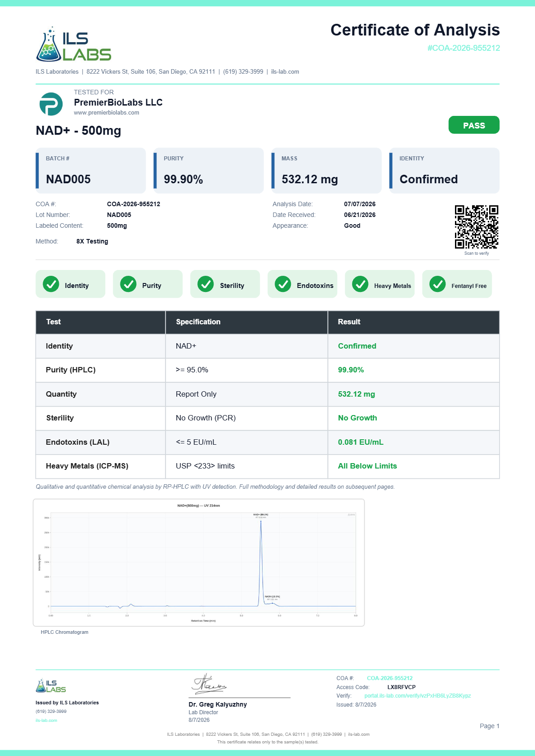
Task: Click the Heavy Metals green checkmark icon
Action: [x=360, y=284]
